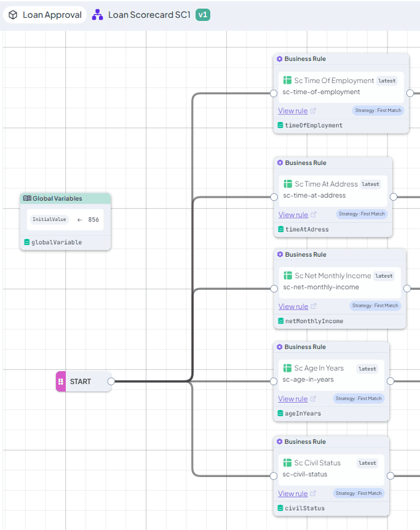
Task: Click the Sc Time Of Employment table icon
Action: [x=287, y=80]
